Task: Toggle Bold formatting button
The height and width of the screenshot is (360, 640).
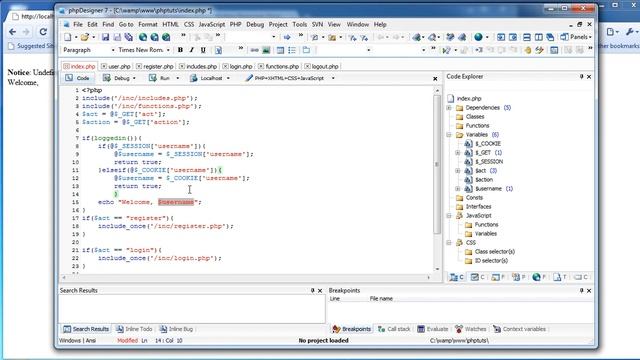Action: pos(180,50)
